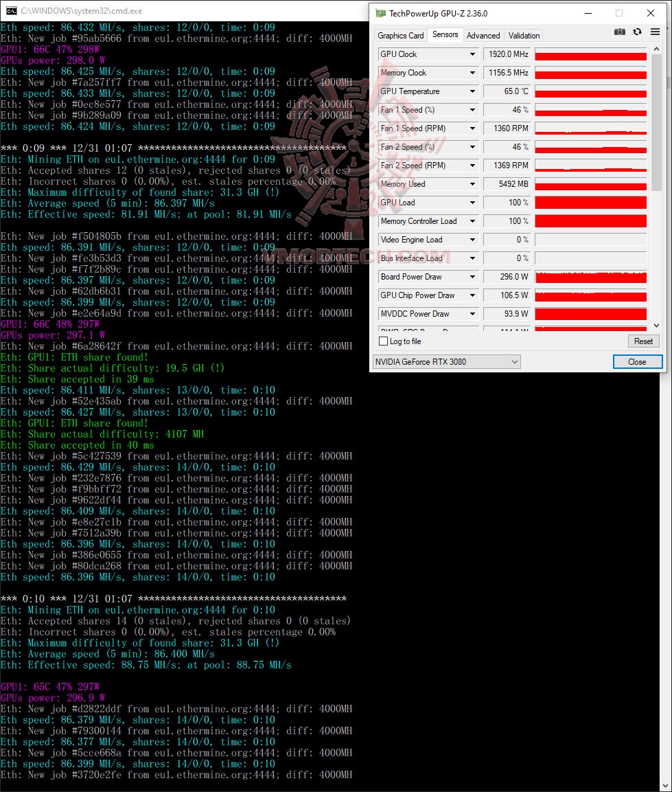Image resolution: width=672 pixels, height=792 pixels.
Task: Open the Validation tab
Action: tap(523, 35)
